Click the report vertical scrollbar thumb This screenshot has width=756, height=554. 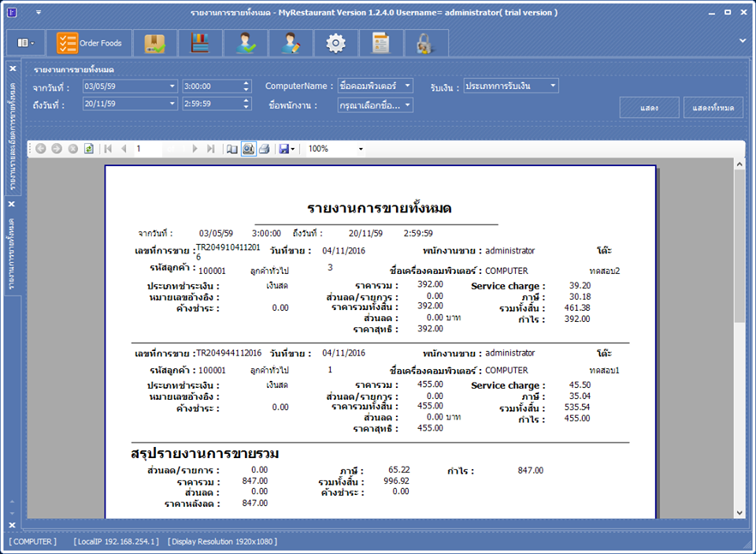tap(739, 246)
